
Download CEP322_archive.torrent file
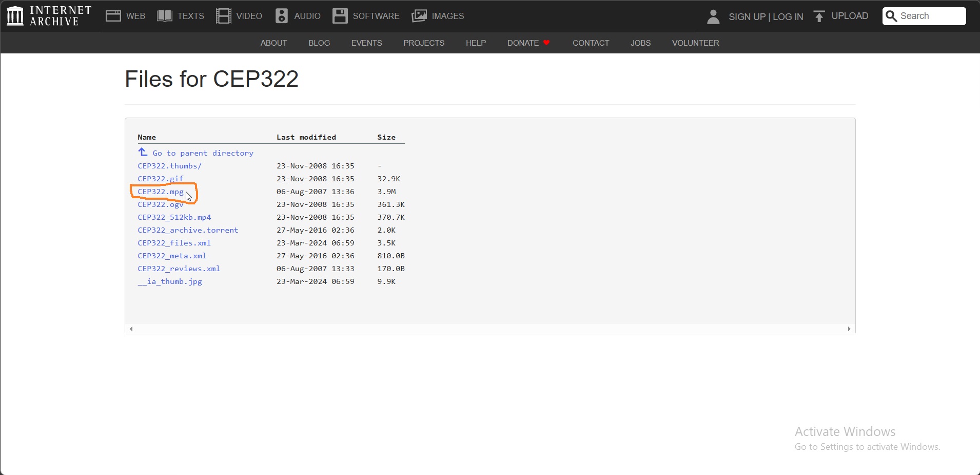point(188,230)
